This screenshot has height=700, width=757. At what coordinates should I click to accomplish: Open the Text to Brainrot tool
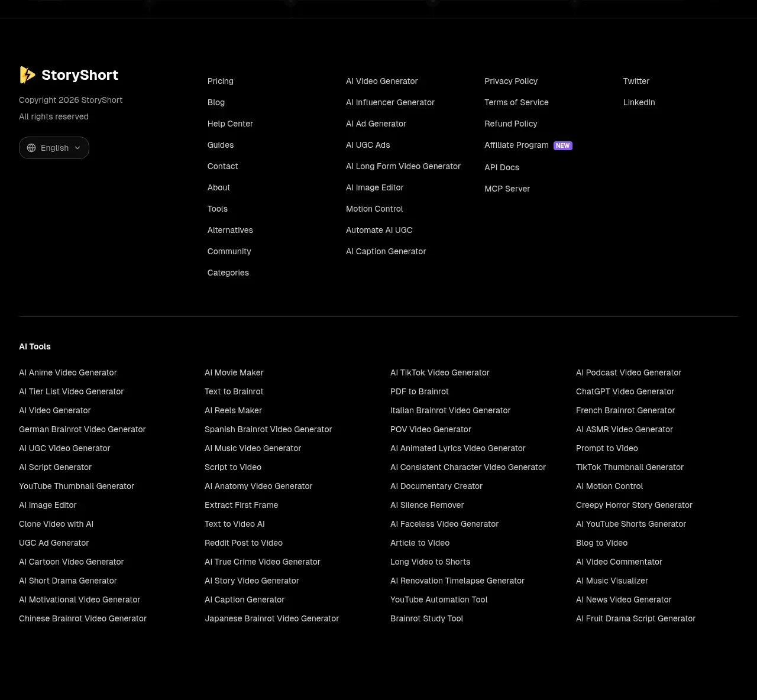(x=234, y=391)
